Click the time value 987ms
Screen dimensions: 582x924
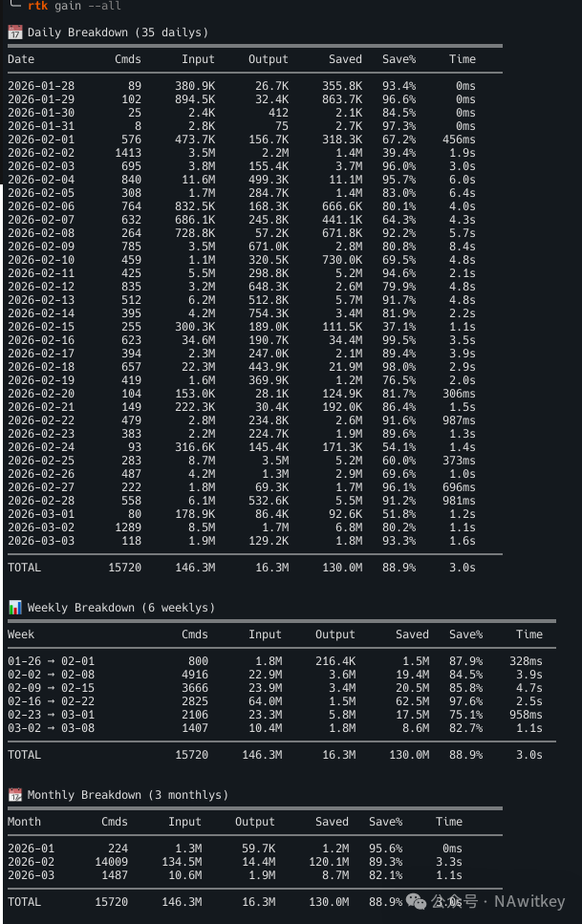coord(460,420)
